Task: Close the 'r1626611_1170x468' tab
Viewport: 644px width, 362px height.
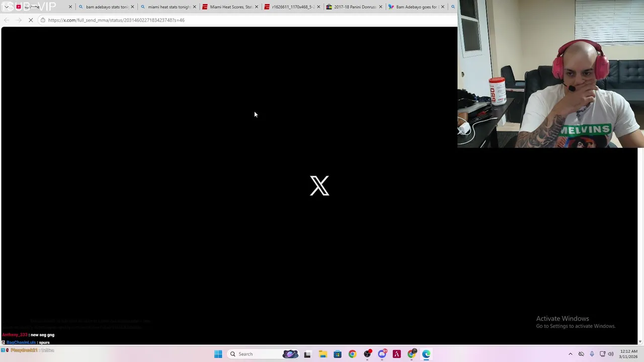Action: pyautogui.click(x=318, y=7)
